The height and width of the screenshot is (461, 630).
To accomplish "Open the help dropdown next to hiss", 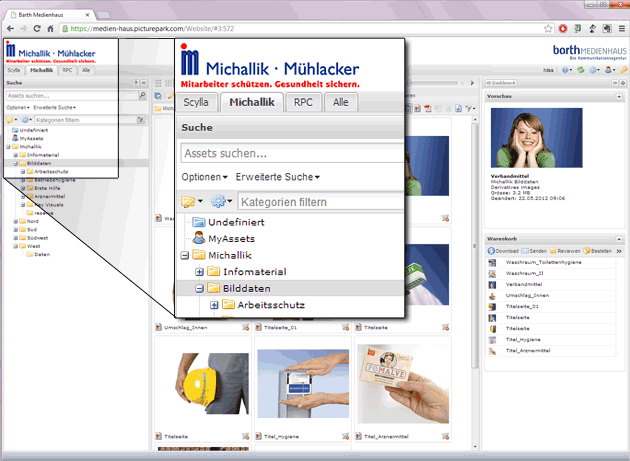I will coord(567,70).
